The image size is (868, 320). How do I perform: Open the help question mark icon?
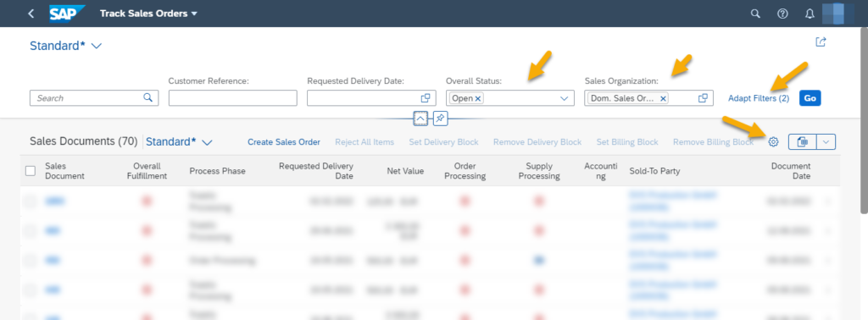[x=782, y=14]
